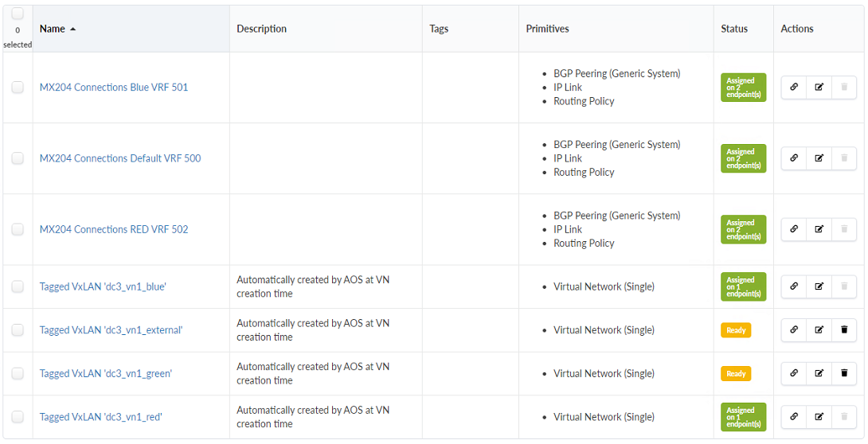Toggle the select-all checkbox in header

click(18, 14)
